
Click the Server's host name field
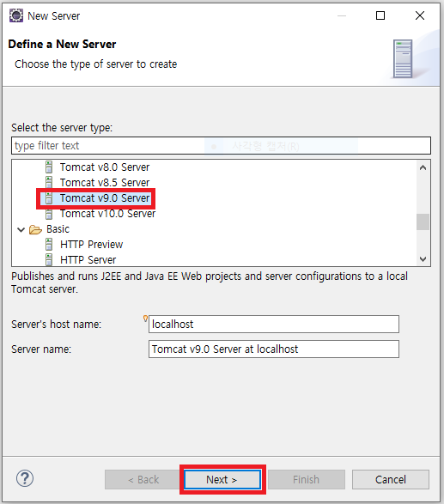click(x=274, y=324)
